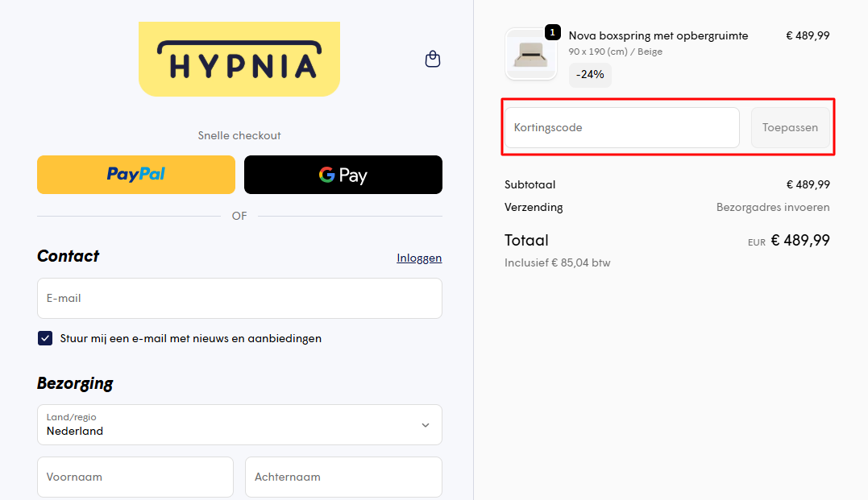
Task: Uncheck the news and offers email checkbox
Action: (x=45, y=338)
